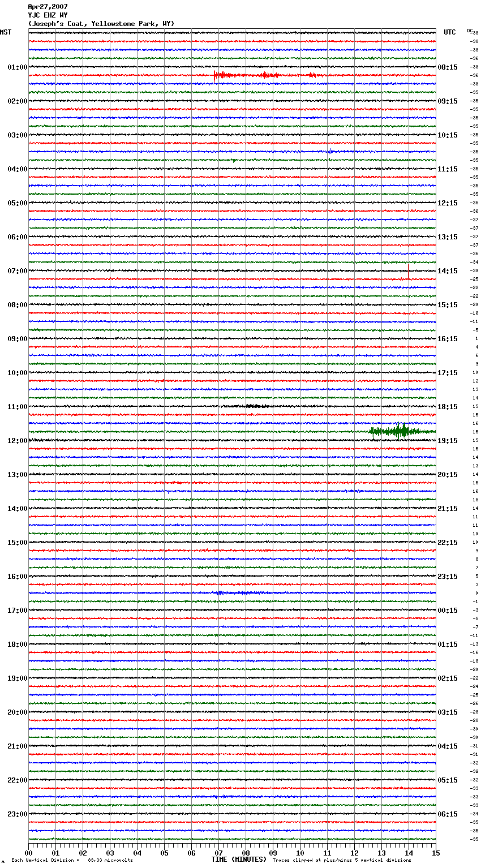Screen dimensions: 481x868
Task: Select the MST label '11:00'
Action: (x=18, y=407)
